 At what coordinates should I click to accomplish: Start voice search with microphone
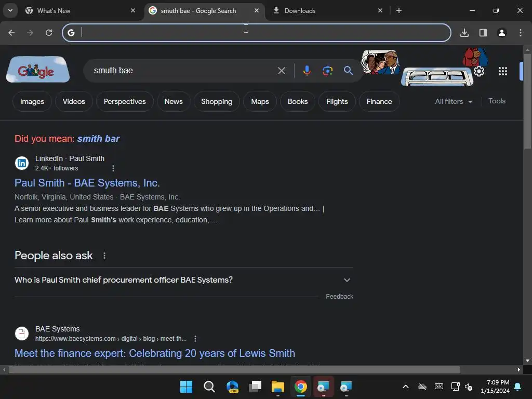click(x=307, y=71)
